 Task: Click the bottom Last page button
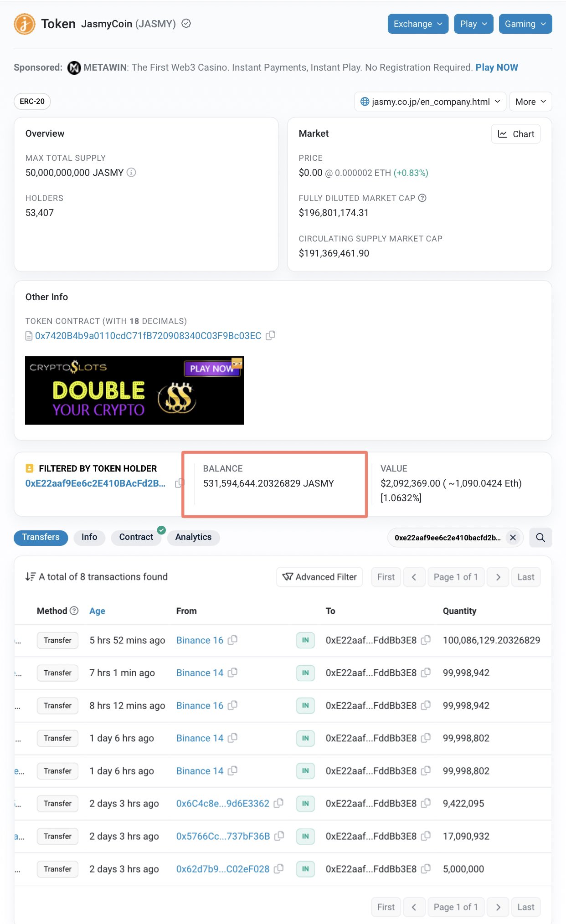coord(526,907)
